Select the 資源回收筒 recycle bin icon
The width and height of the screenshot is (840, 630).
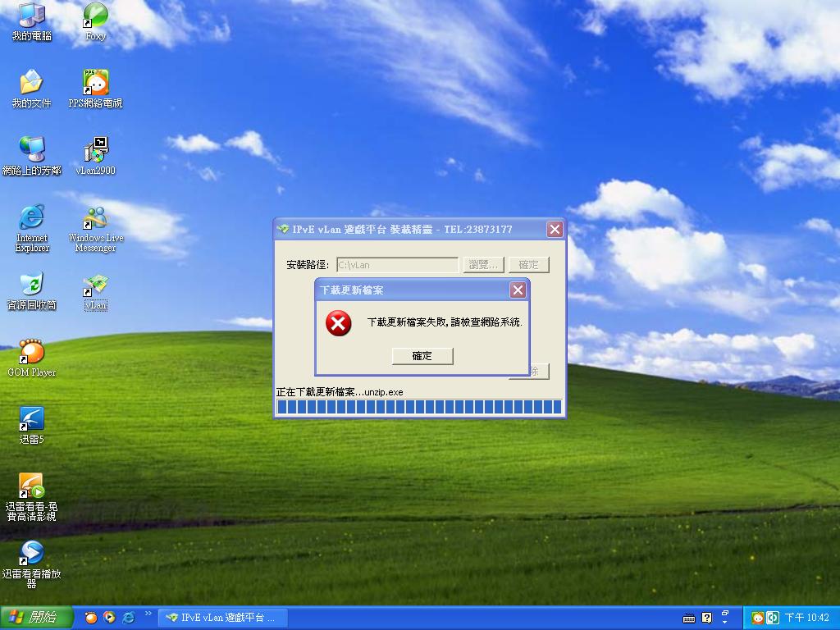pos(32,291)
